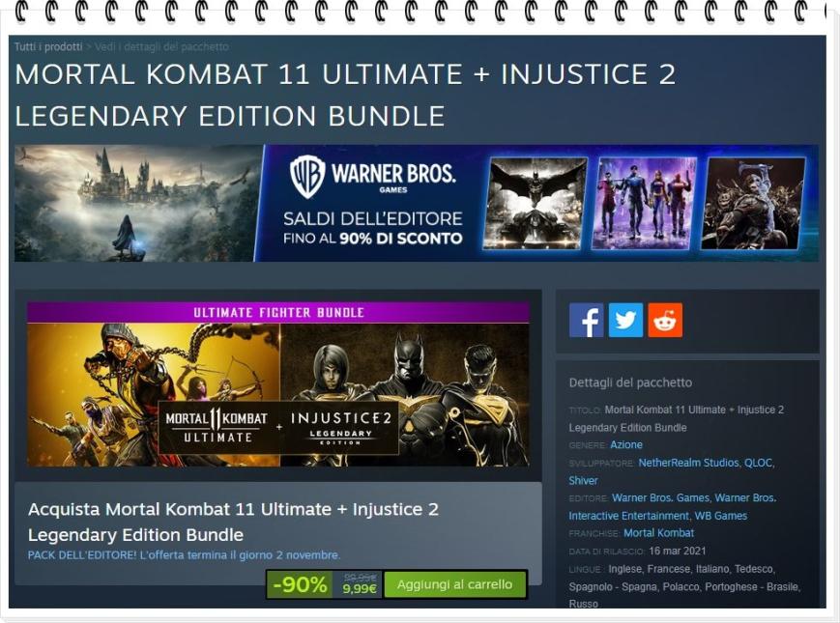This screenshot has height=623, width=840.
Task: Share the bundle on Reddit
Action: 665,320
